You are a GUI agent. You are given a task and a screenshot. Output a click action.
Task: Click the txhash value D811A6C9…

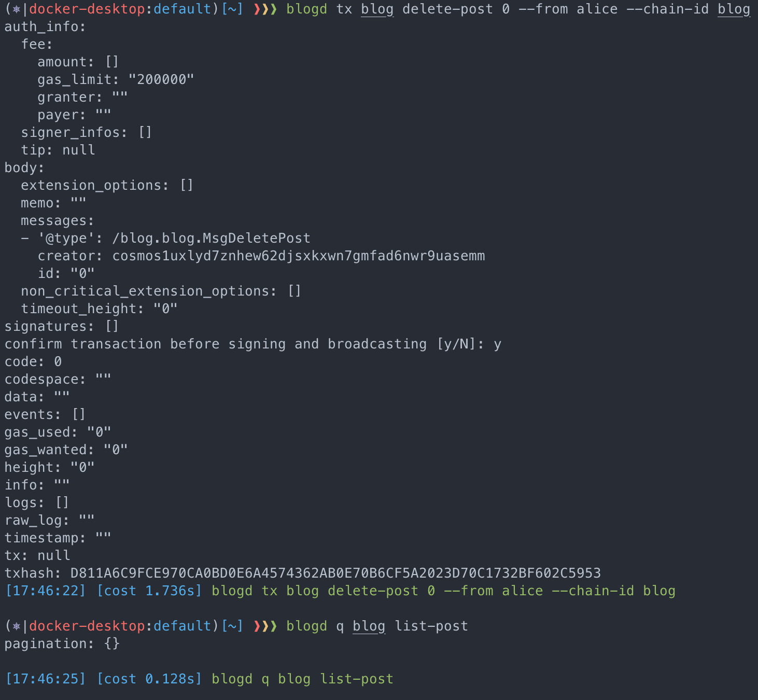tap(335, 573)
